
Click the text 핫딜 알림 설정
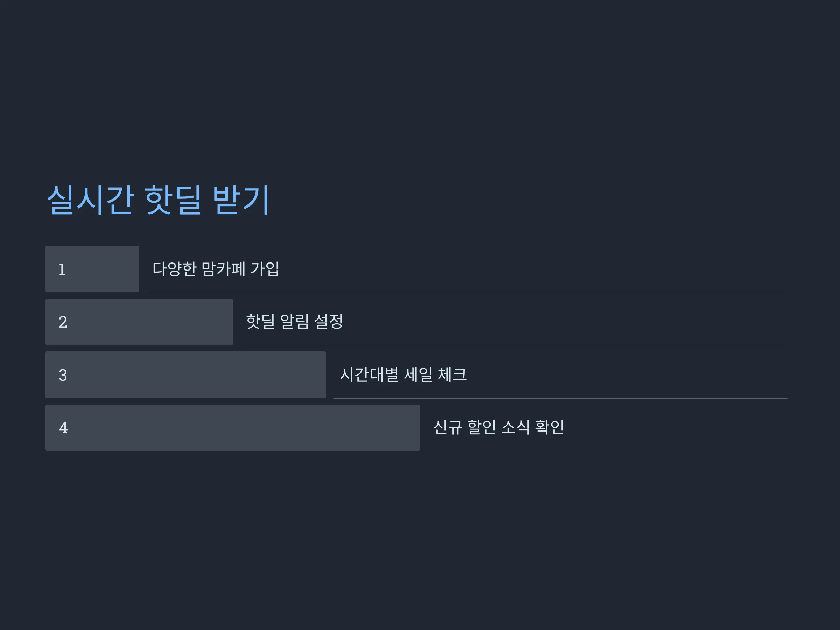(x=294, y=322)
